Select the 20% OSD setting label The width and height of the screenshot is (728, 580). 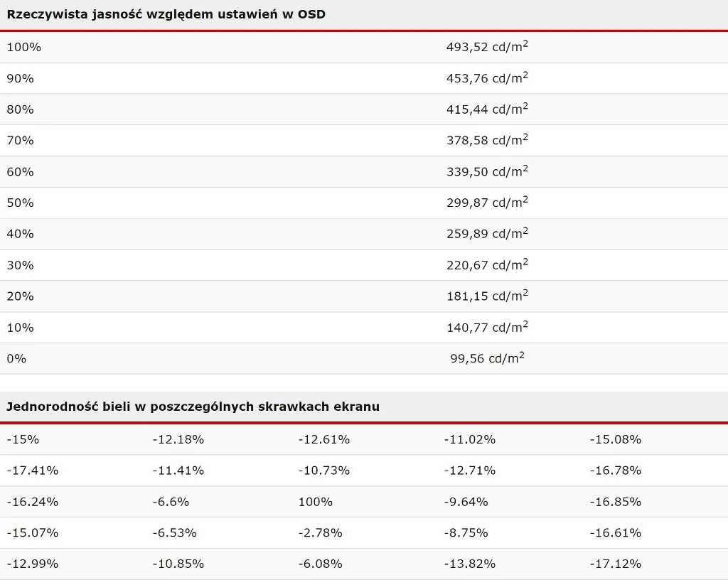tap(21, 296)
